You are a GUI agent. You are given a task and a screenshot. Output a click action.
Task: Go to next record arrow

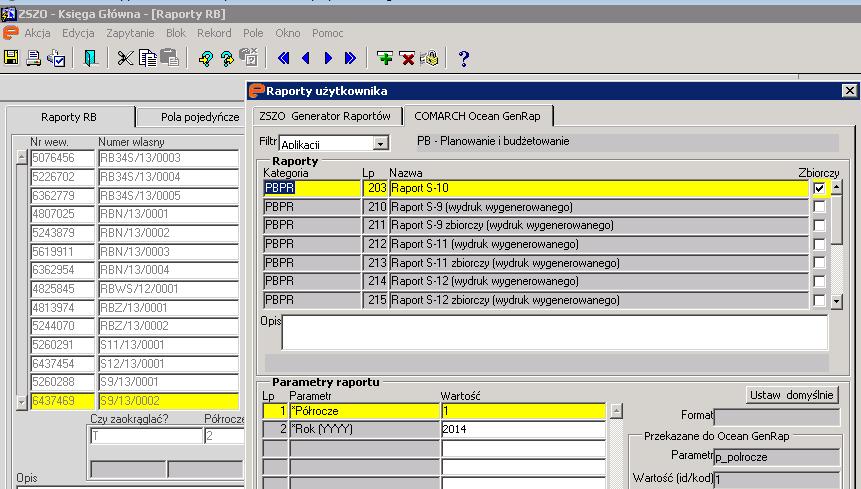[x=328, y=58]
